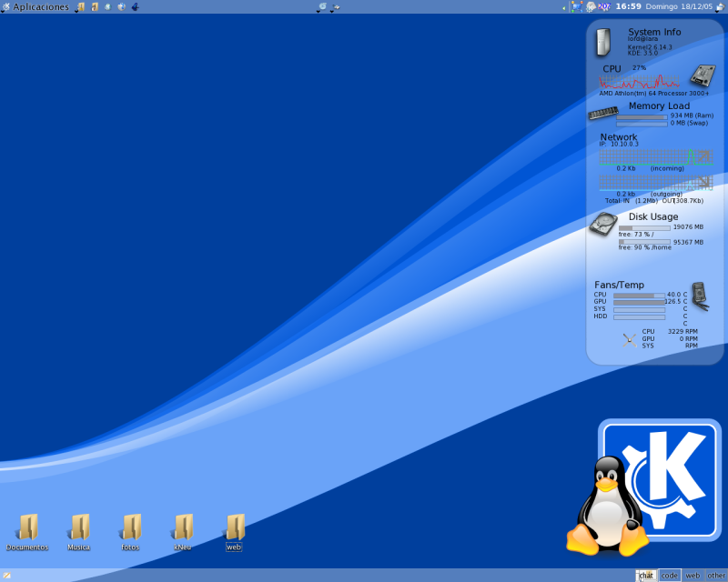The width and height of the screenshot is (728, 582).
Task: Click the 16:59 clock
Action: (628, 6)
